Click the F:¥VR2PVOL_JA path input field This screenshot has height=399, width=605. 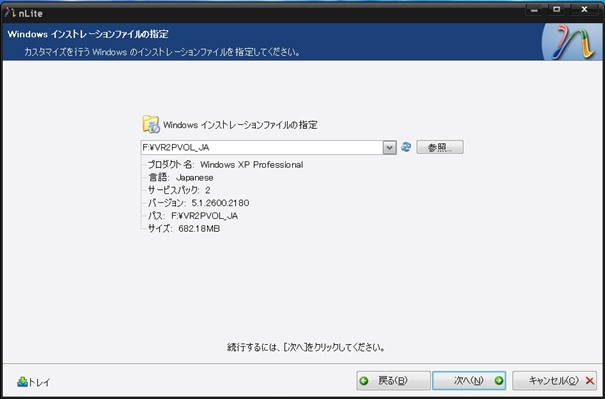click(x=262, y=147)
